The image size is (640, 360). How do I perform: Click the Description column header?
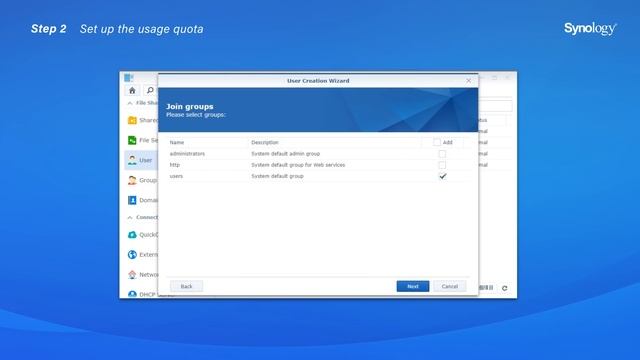(264, 142)
